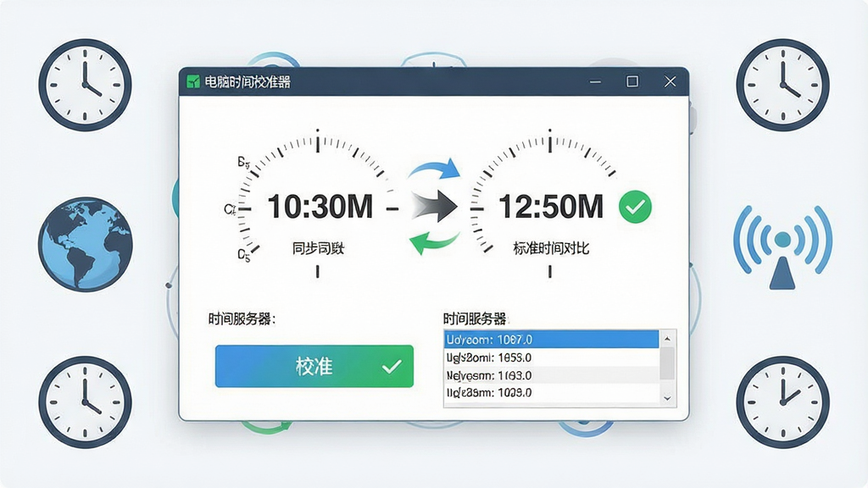This screenshot has height=488, width=868.
Task: Click the green curved return arrow
Action: (433, 243)
